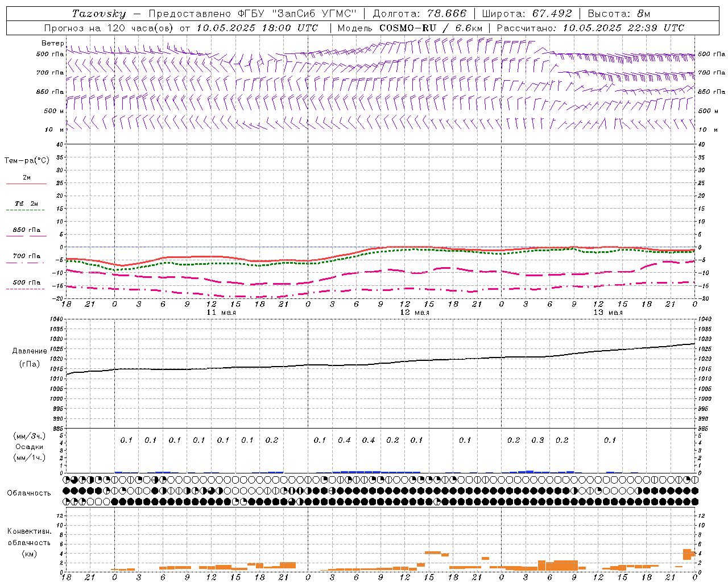Select the provider text ФГБУ "ЗапСиб УГМС"
Viewport: 728px width, 582px height.
[297, 14]
